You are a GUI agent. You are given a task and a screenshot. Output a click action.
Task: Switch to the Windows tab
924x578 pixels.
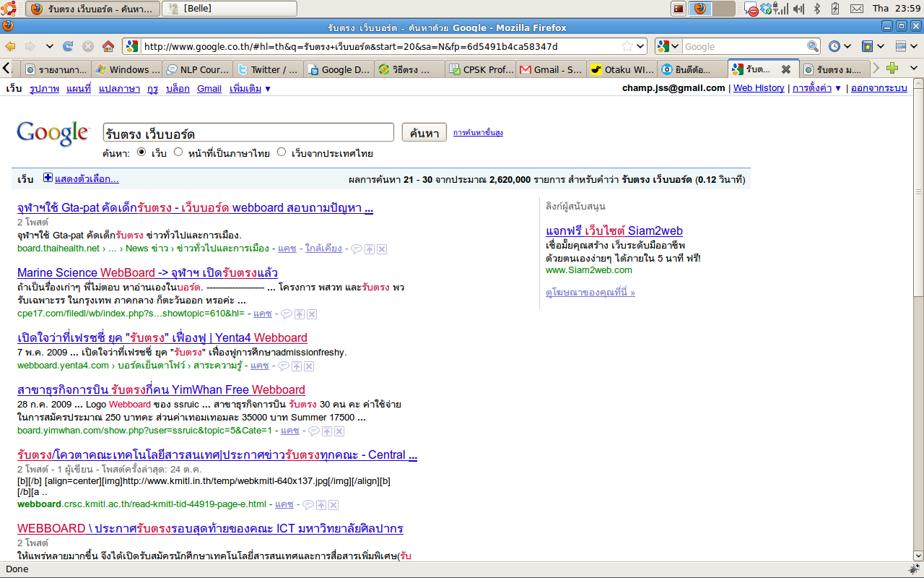point(127,69)
